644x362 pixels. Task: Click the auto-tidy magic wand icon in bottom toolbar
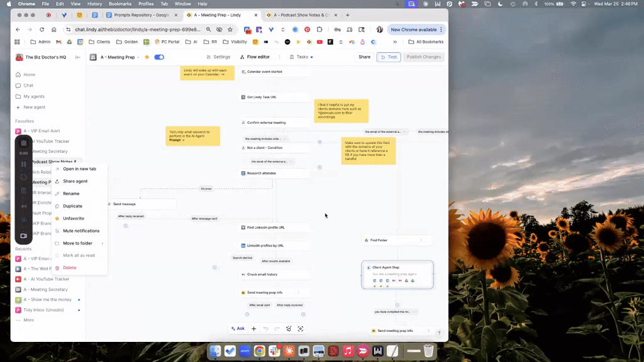289,329
